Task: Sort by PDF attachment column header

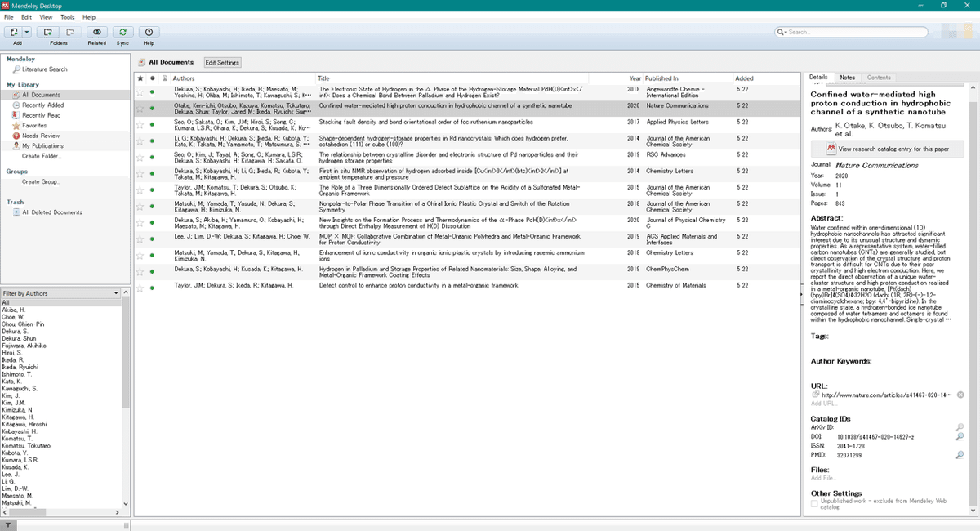Action: pos(165,78)
